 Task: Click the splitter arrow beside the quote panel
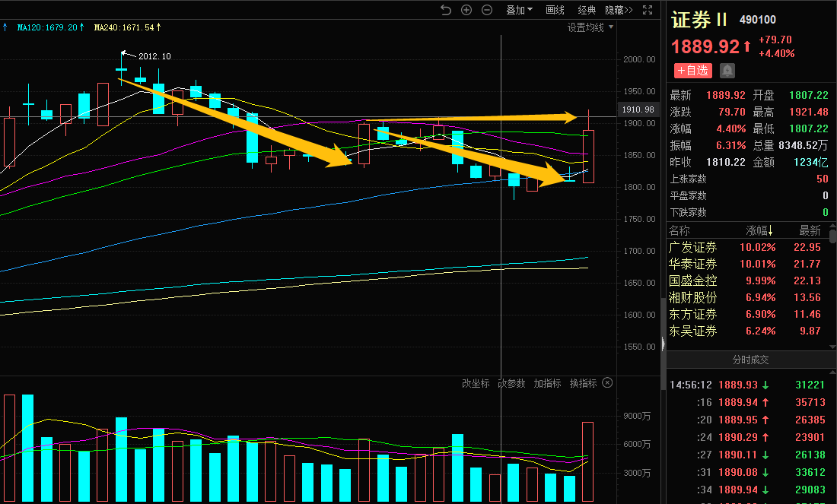coord(664,344)
